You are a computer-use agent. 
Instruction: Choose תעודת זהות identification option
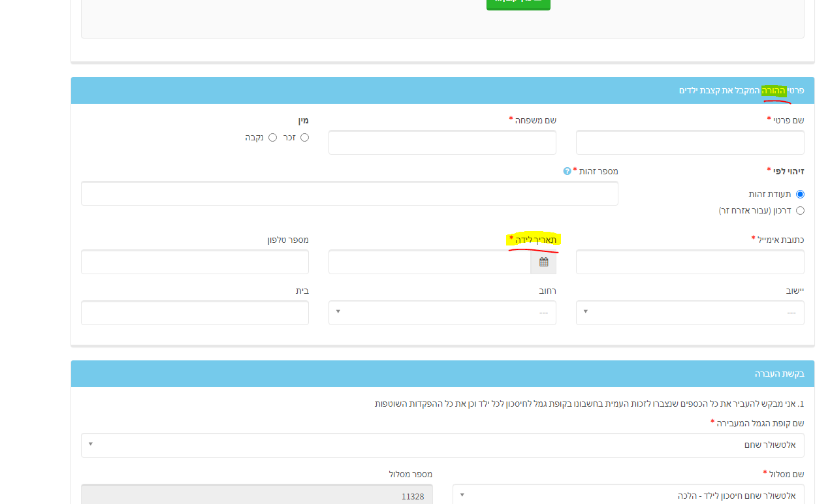[x=800, y=194]
